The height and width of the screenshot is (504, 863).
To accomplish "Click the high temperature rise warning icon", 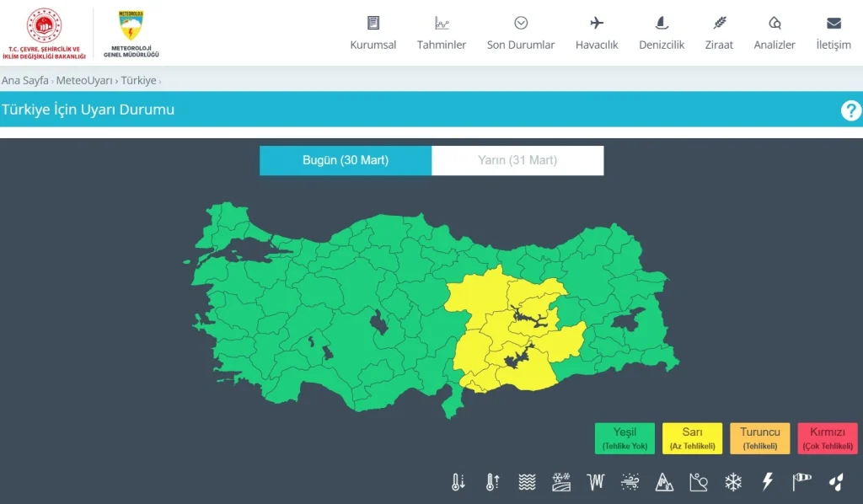I will [492, 482].
